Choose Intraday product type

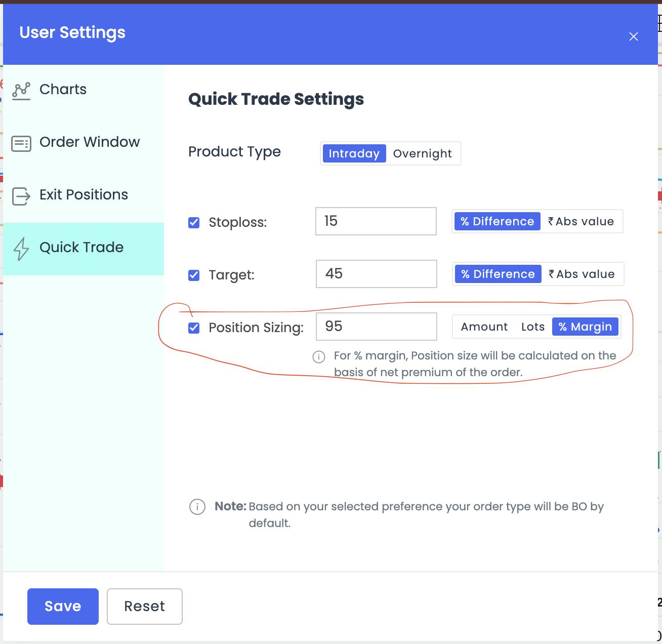354,154
